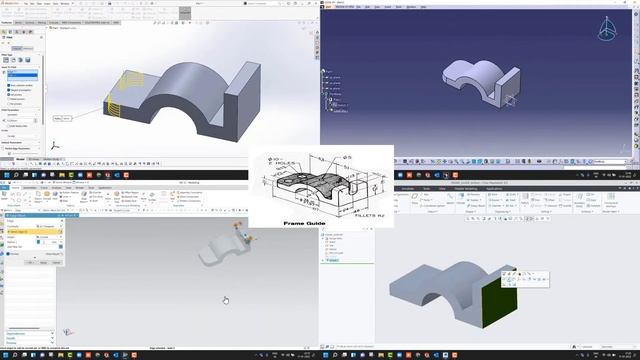The image size is (640, 360).
Task: Click Apply in NX Edge Blend dialog
Action: 43,262
